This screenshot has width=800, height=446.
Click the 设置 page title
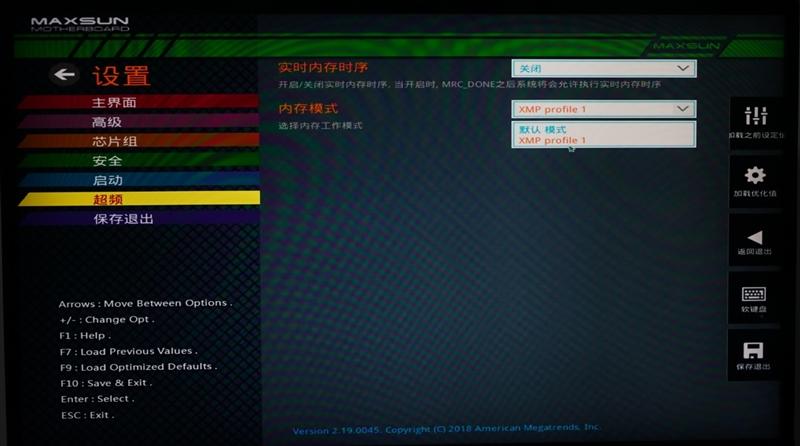coord(121,76)
